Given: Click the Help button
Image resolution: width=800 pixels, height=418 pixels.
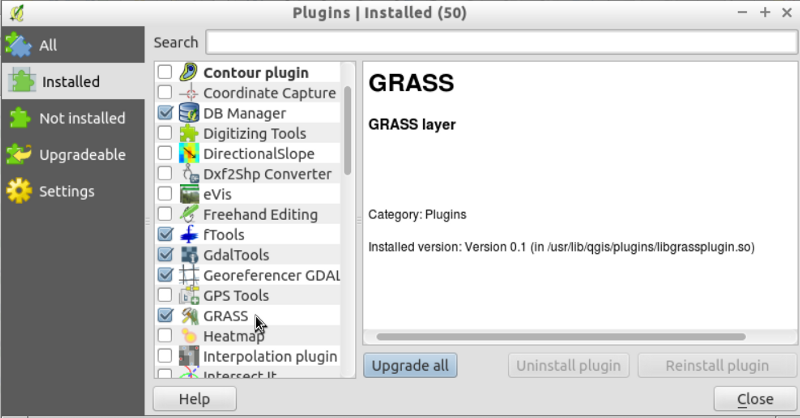Looking at the screenshot, I should click(194, 399).
